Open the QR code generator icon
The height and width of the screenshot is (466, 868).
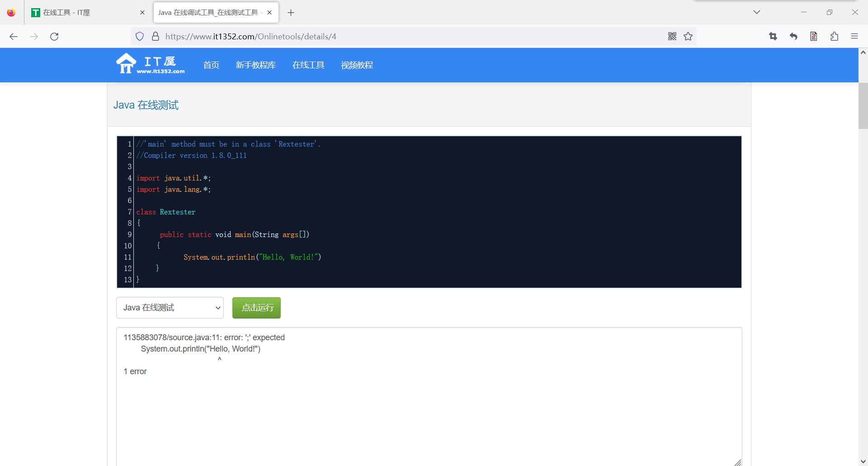(x=672, y=37)
